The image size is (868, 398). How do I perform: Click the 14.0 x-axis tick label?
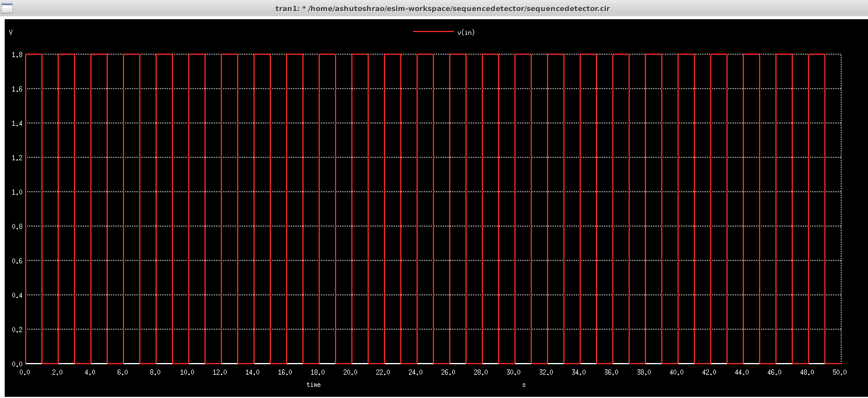pyautogui.click(x=252, y=372)
